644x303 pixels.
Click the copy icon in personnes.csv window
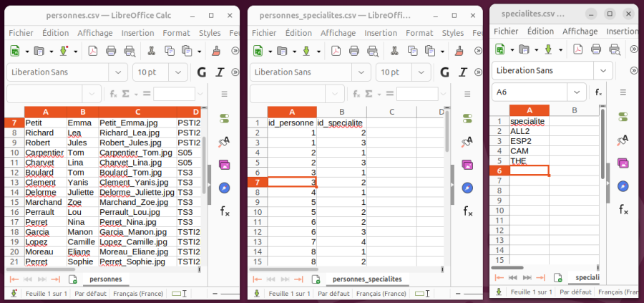tap(169, 51)
